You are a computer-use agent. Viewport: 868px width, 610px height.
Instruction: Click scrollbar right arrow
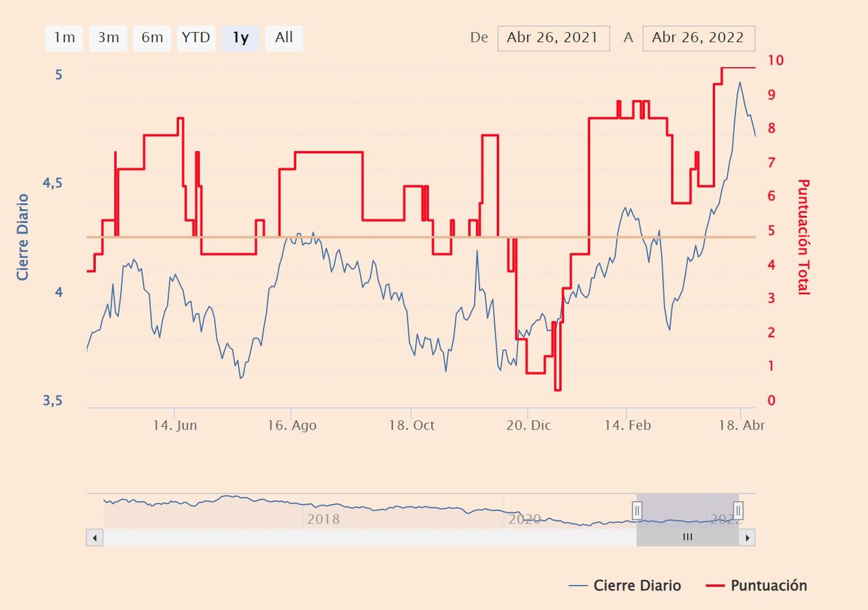tap(747, 537)
